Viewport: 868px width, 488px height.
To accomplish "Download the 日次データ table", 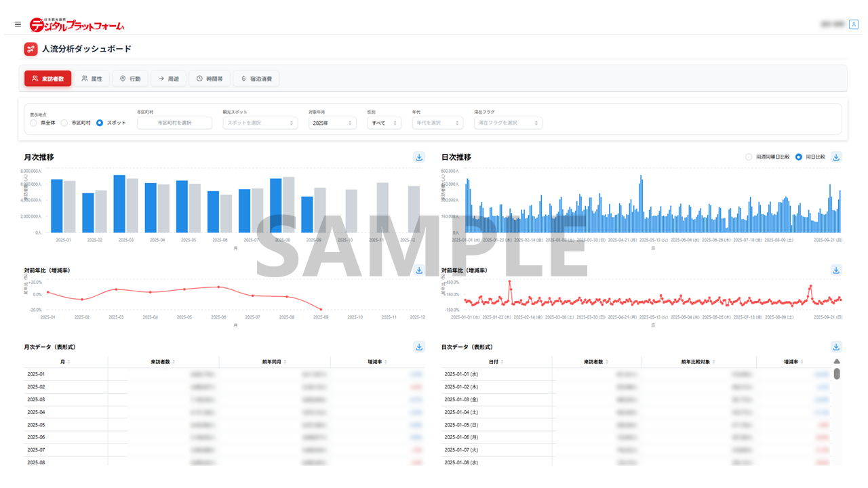I will point(836,347).
